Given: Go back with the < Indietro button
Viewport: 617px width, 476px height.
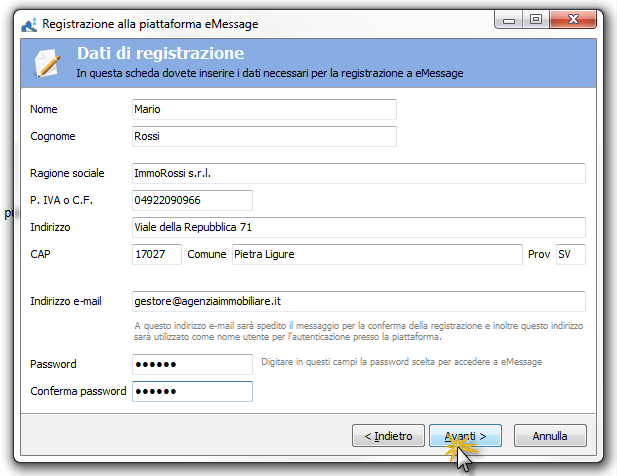Looking at the screenshot, I should pos(388,435).
